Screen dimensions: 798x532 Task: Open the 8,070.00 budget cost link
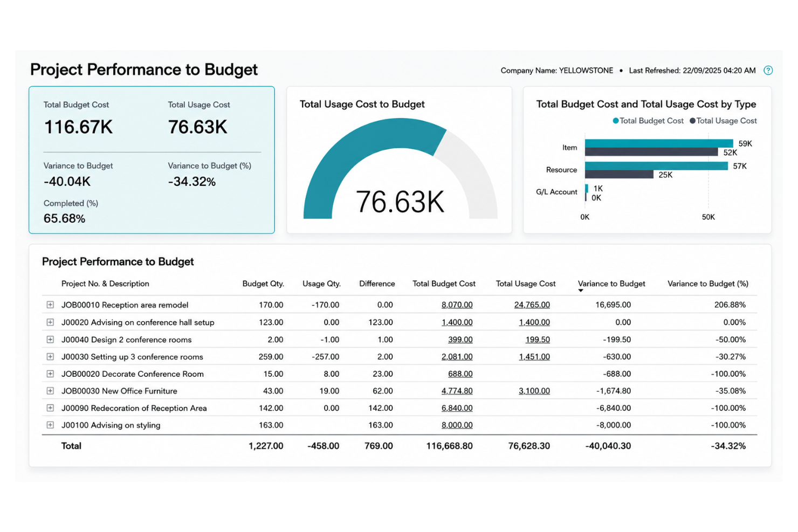[457, 305]
